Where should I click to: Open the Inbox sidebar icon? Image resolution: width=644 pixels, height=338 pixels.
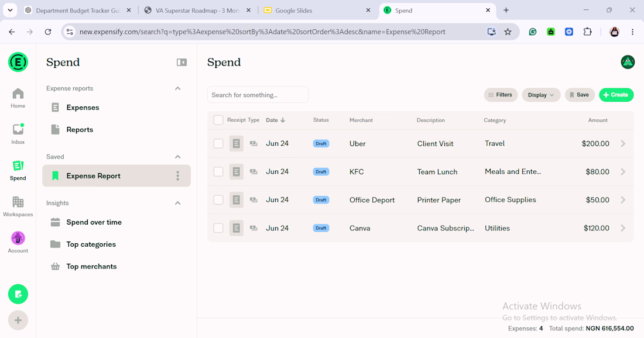click(x=18, y=134)
